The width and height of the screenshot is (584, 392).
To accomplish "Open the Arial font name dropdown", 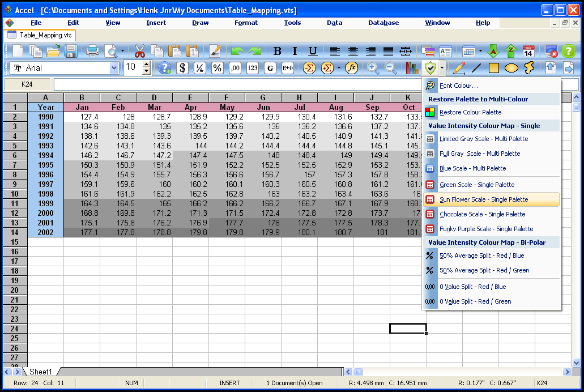I will click(114, 68).
